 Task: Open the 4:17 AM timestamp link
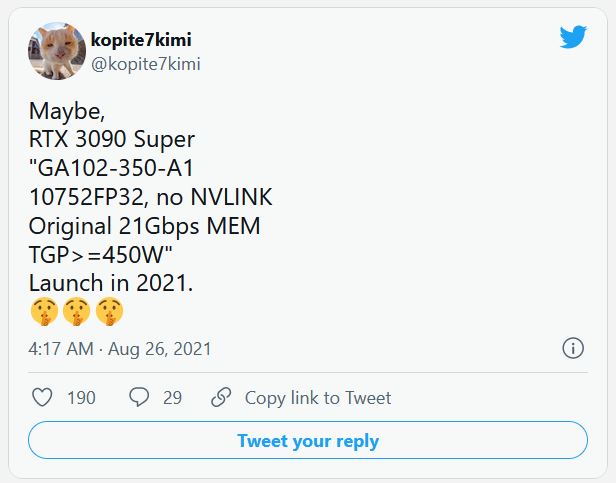(61, 349)
